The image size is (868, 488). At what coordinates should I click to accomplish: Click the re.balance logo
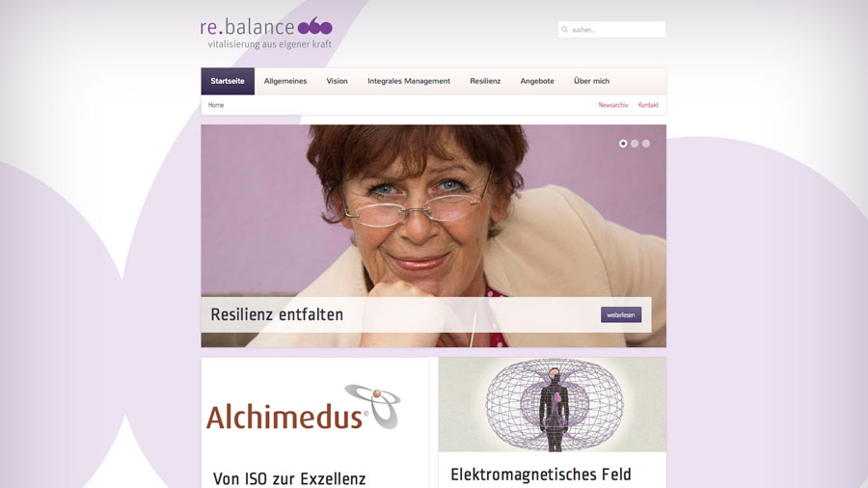[266, 34]
